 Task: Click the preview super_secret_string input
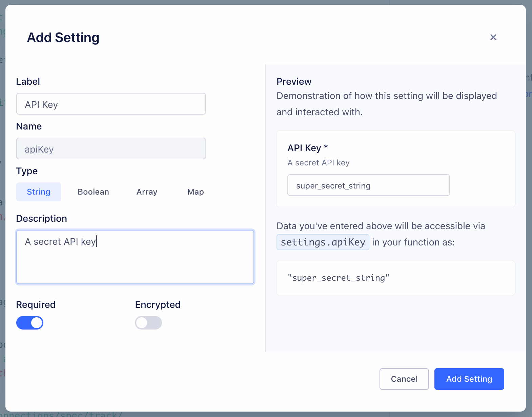[x=368, y=185]
